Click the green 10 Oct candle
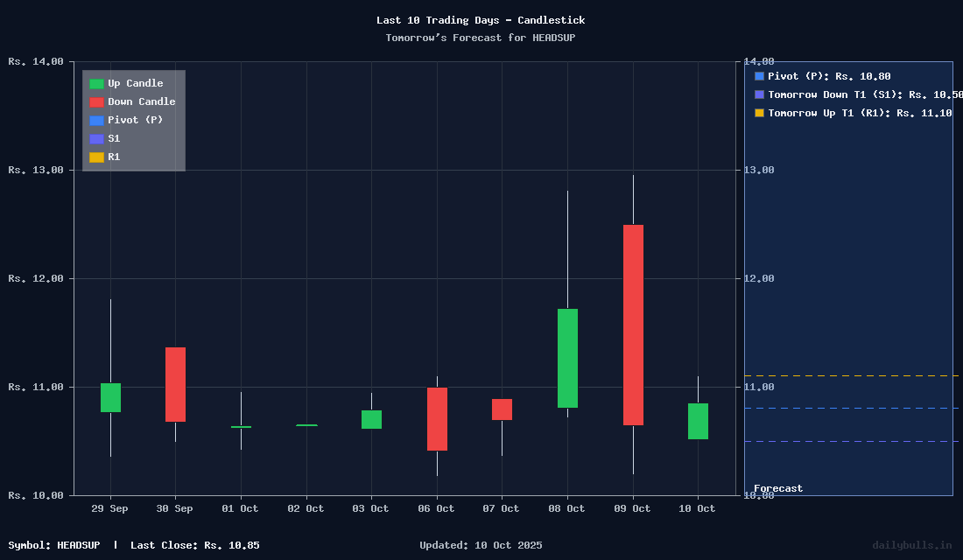The image size is (963, 560). click(698, 421)
